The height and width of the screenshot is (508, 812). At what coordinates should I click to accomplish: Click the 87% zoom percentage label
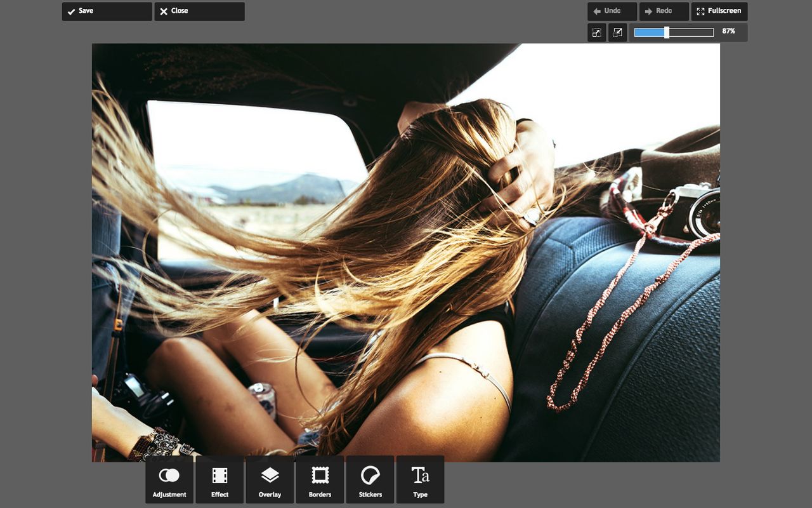pos(728,31)
